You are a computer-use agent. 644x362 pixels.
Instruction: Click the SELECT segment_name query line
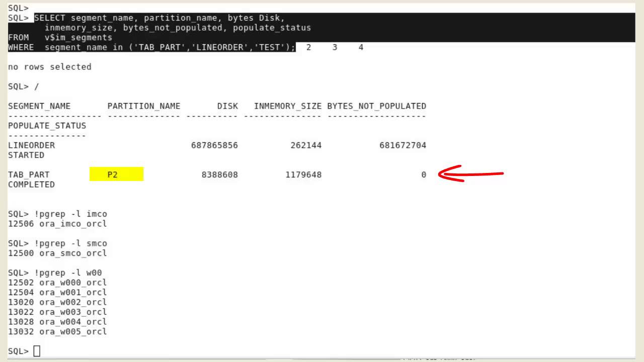[159, 18]
